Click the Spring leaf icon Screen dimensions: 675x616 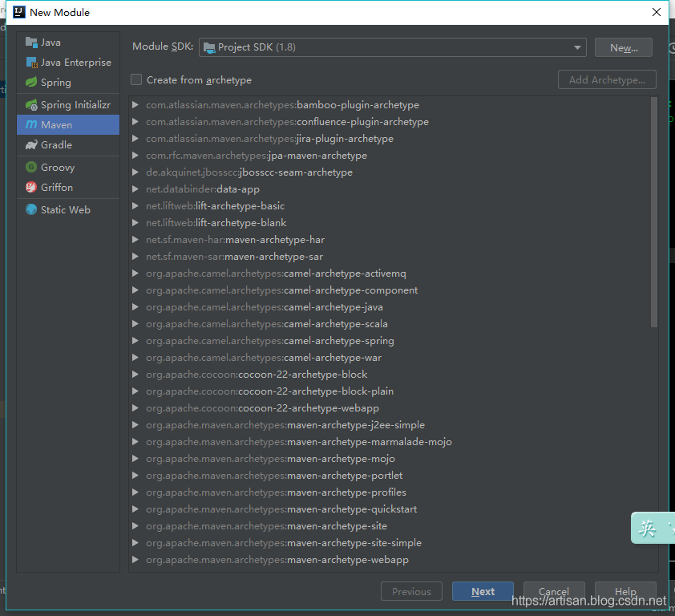coord(31,83)
